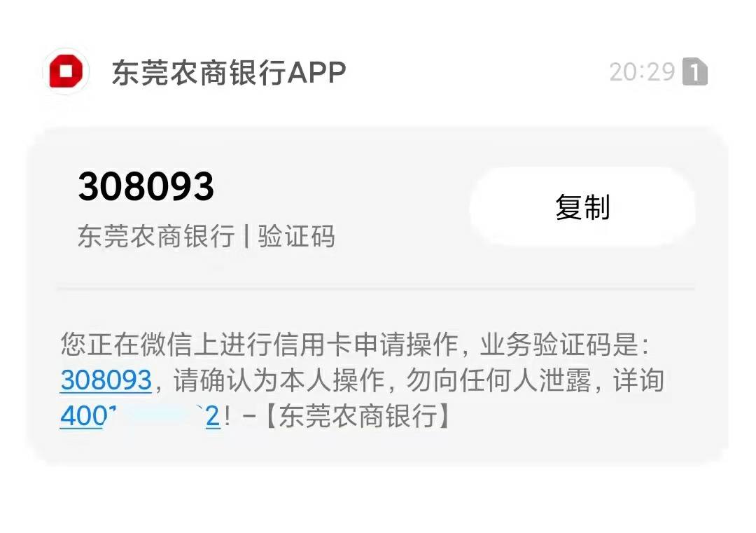Click the 复制 copy button
Viewport: 756px width, 533px height.
point(582,207)
